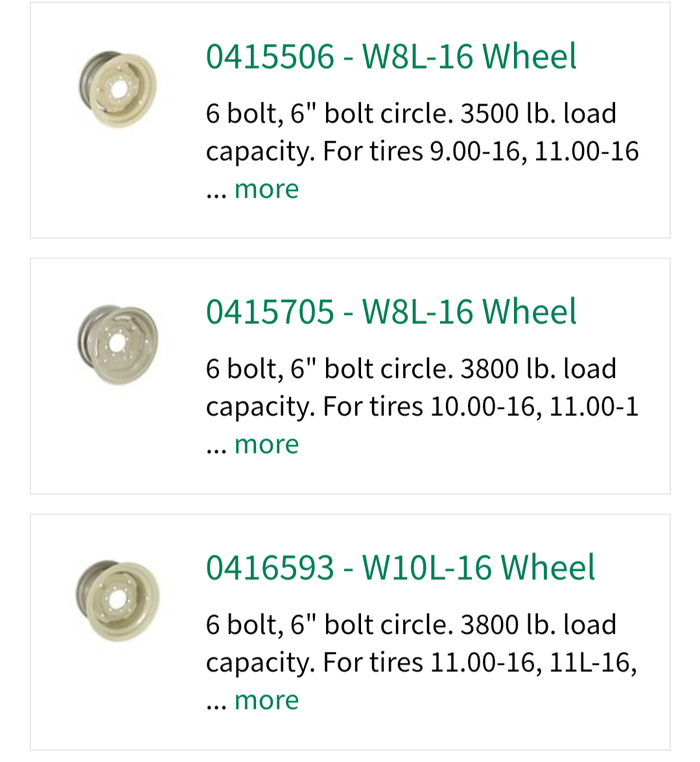Expand 'more' for the 3500 lb. wheel

click(x=266, y=189)
